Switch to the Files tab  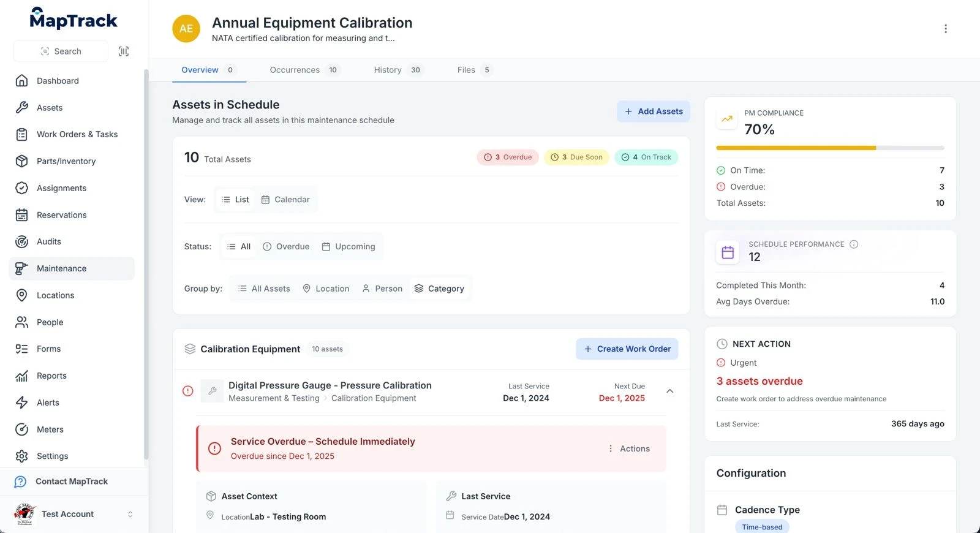[475, 70]
